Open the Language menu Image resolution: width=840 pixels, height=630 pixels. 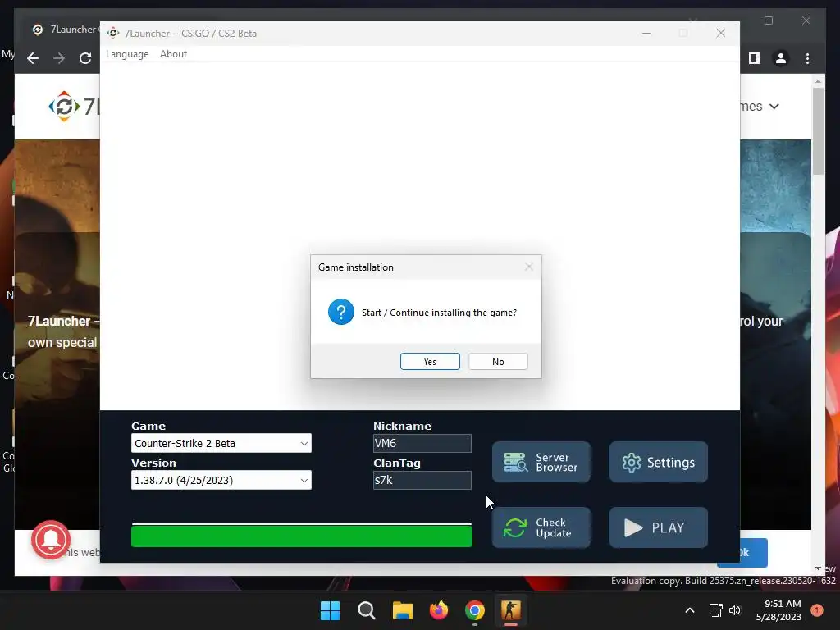point(127,54)
